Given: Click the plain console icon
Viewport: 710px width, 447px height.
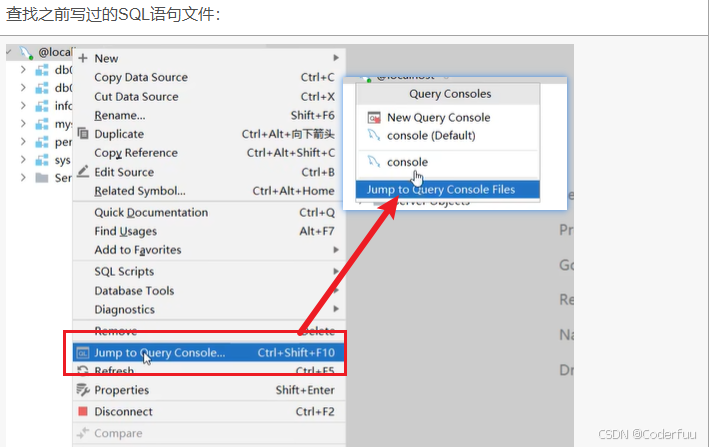Looking at the screenshot, I should tap(374, 161).
